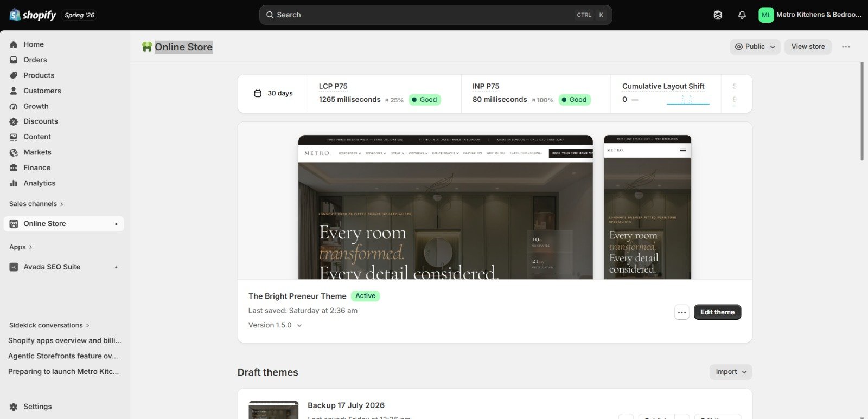
Task: Click the Edit theme button
Action: 717,312
